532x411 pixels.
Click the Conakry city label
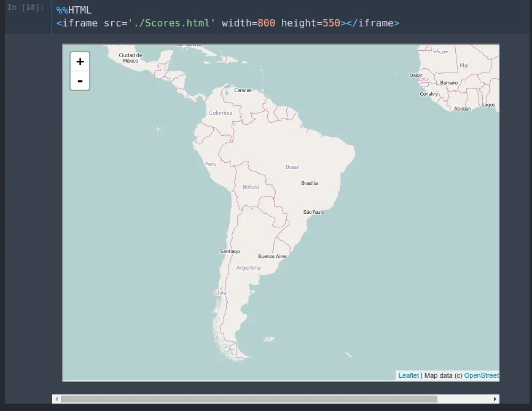(429, 94)
